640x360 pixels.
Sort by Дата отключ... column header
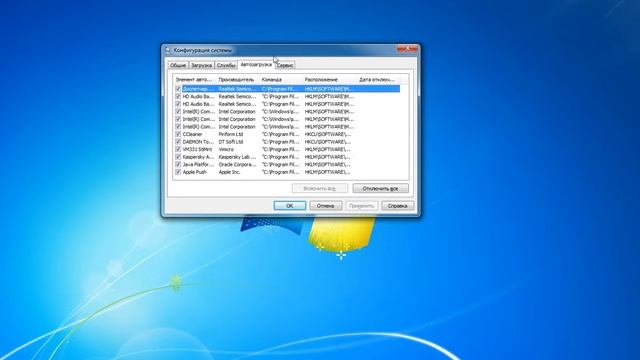coord(378,80)
